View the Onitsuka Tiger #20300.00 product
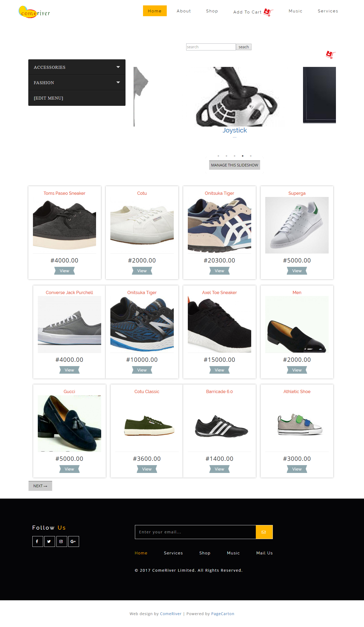 click(219, 271)
